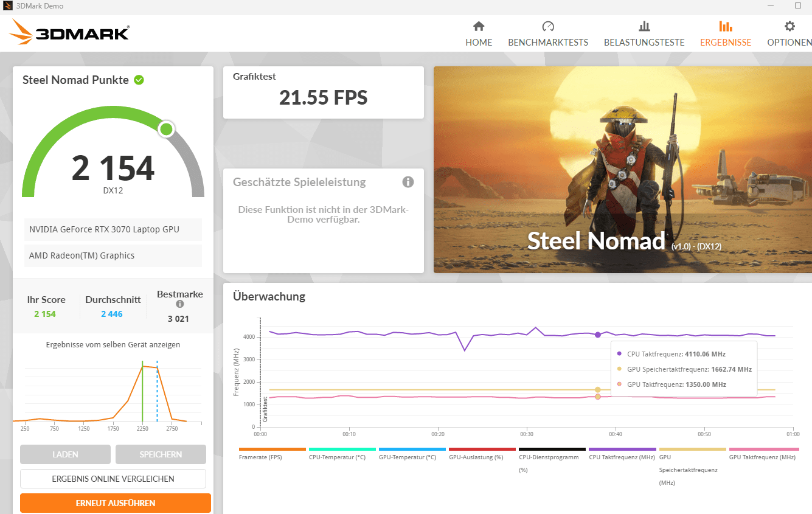Toggle the GPU-Auslastung (%) legend series

point(476,457)
